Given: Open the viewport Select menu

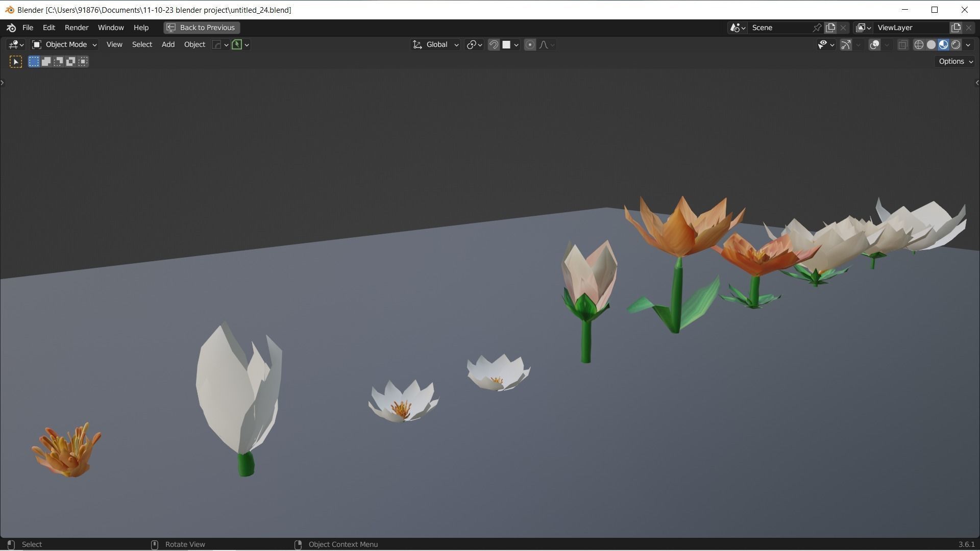Looking at the screenshot, I should (142, 45).
